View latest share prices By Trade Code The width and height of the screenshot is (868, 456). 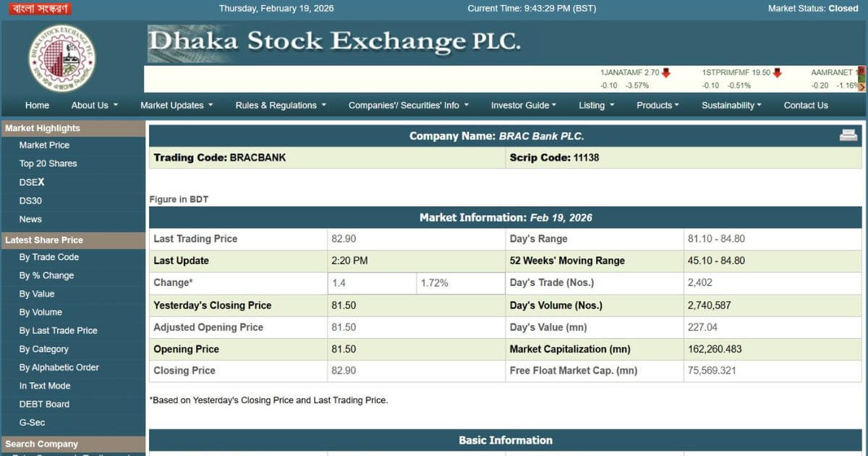coord(49,257)
